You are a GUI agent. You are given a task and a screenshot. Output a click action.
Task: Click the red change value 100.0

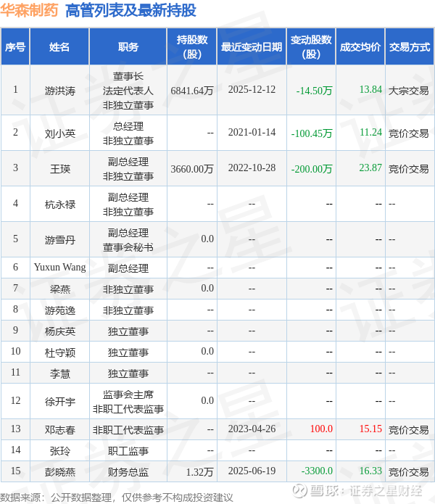point(321,429)
